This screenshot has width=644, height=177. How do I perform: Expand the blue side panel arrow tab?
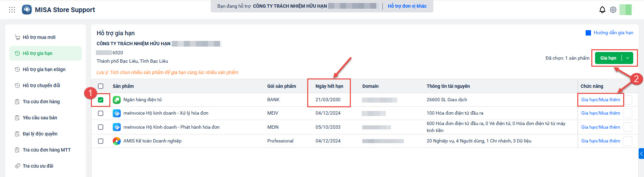pos(641,154)
